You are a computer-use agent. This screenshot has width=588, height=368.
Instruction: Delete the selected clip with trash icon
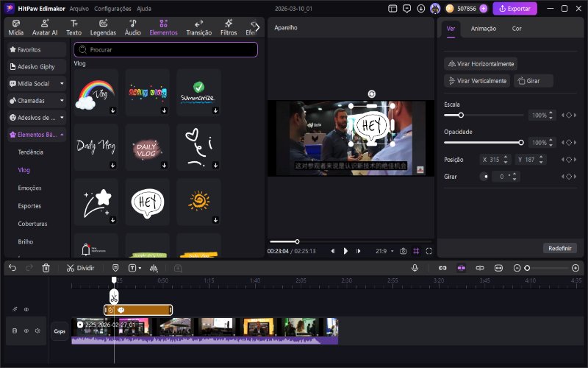click(46, 268)
